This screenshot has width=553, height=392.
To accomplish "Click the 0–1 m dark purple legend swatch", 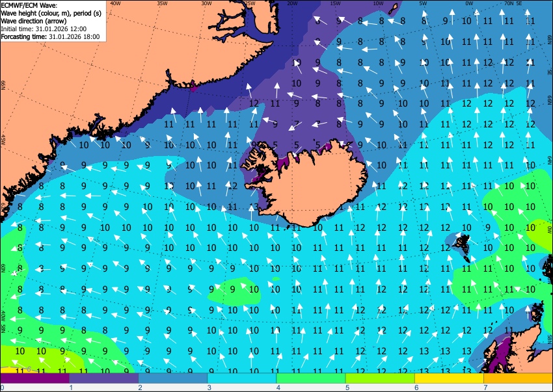I will (x=34, y=378).
